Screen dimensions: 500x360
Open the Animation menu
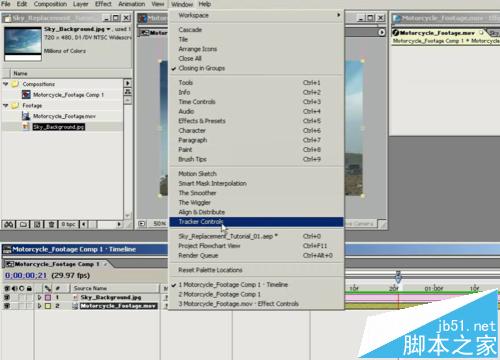pyautogui.click(x=132, y=4)
